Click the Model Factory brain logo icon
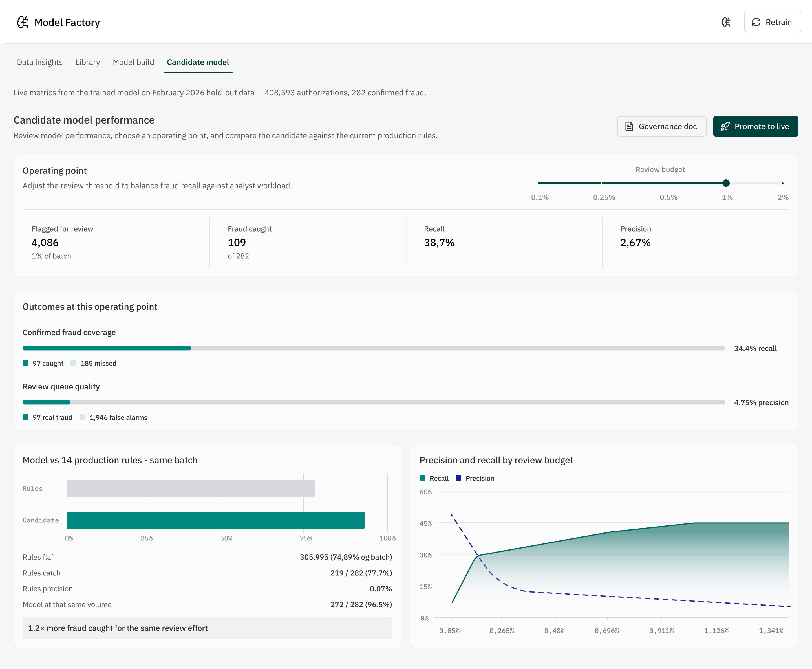812x669 pixels. point(23,22)
